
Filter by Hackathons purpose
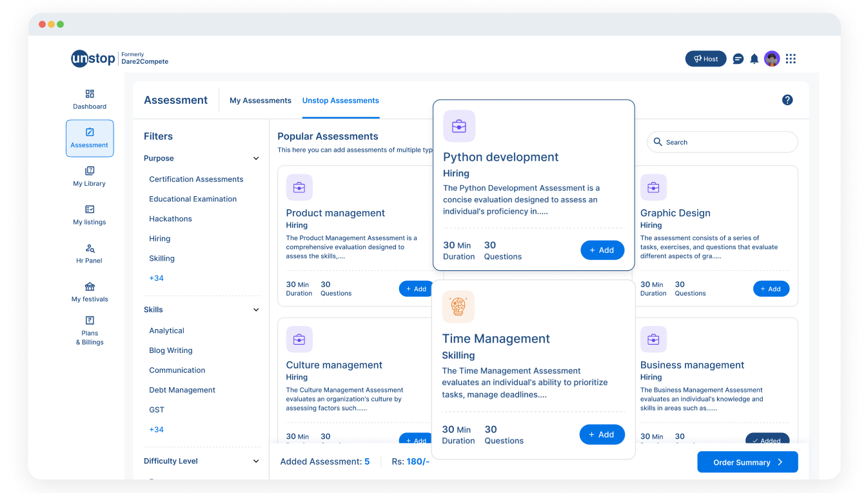[x=171, y=219]
